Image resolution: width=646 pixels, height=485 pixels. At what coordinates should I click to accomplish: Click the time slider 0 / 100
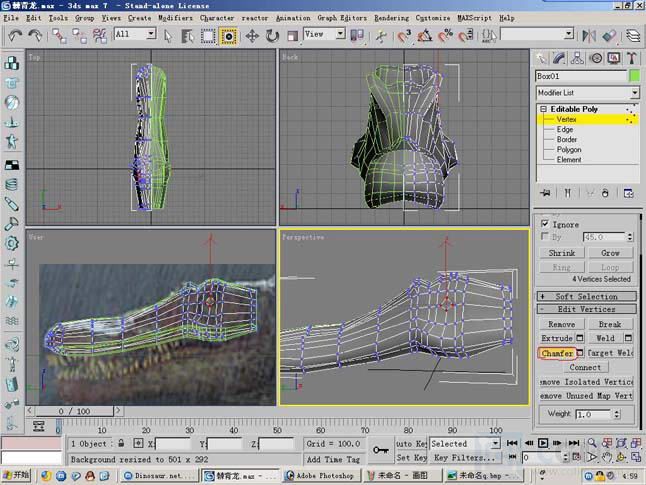74,411
